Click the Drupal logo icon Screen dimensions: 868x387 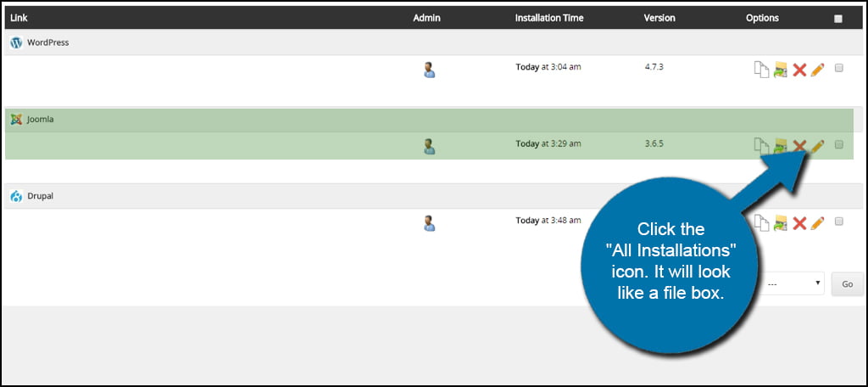(x=16, y=196)
